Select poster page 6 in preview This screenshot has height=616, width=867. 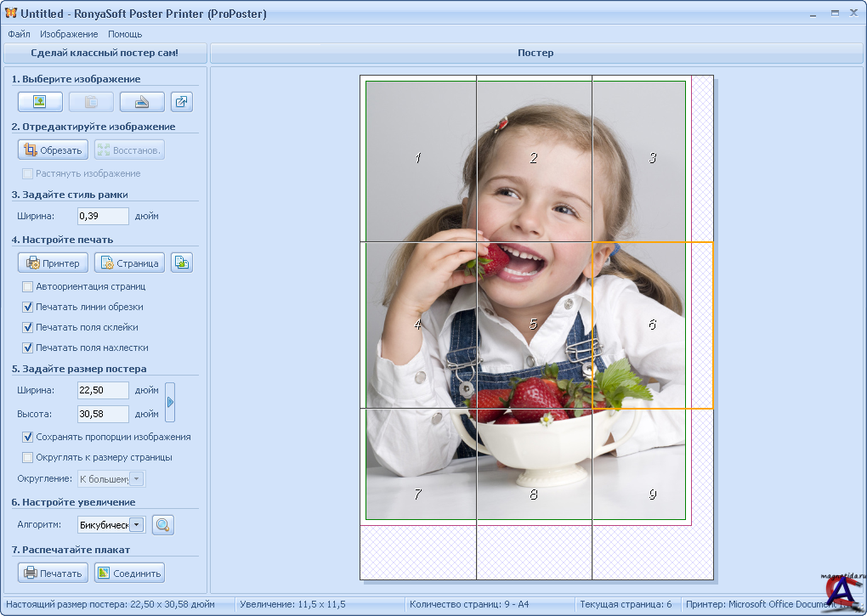click(652, 325)
